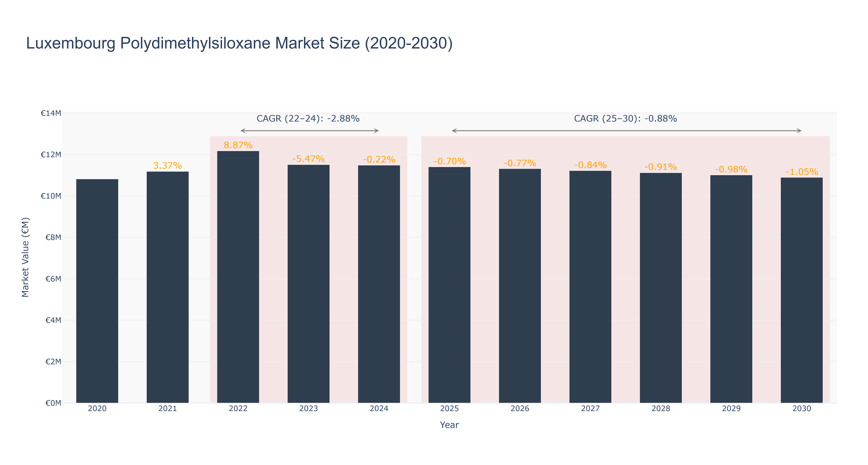868x465 pixels.
Task: Click the -1.05% growth label
Action: click(x=802, y=172)
